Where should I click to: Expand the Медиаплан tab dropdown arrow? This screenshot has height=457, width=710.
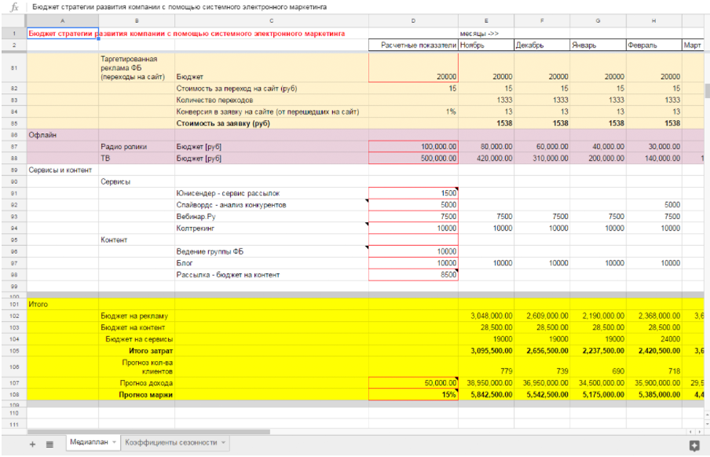[x=115, y=443]
